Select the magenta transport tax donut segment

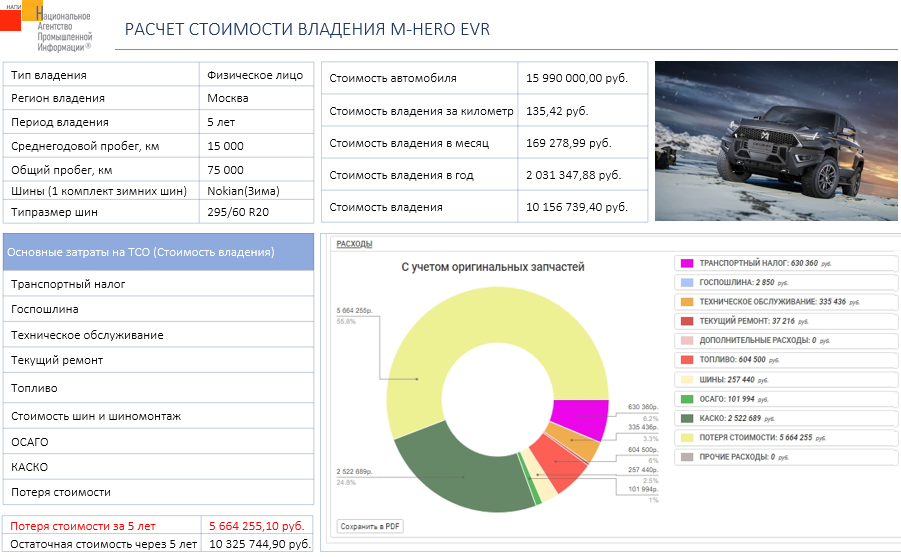click(x=582, y=418)
